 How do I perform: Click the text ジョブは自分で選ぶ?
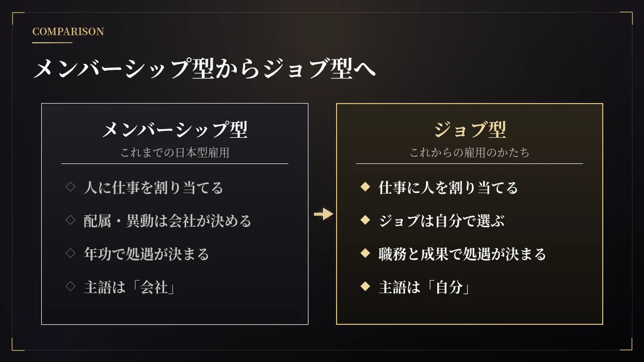pyautogui.click(x=442, y=220)
